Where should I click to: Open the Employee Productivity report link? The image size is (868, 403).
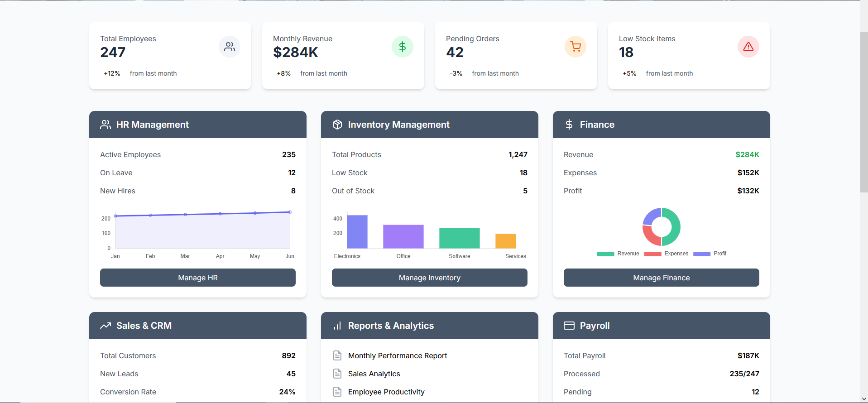(386, 392)
